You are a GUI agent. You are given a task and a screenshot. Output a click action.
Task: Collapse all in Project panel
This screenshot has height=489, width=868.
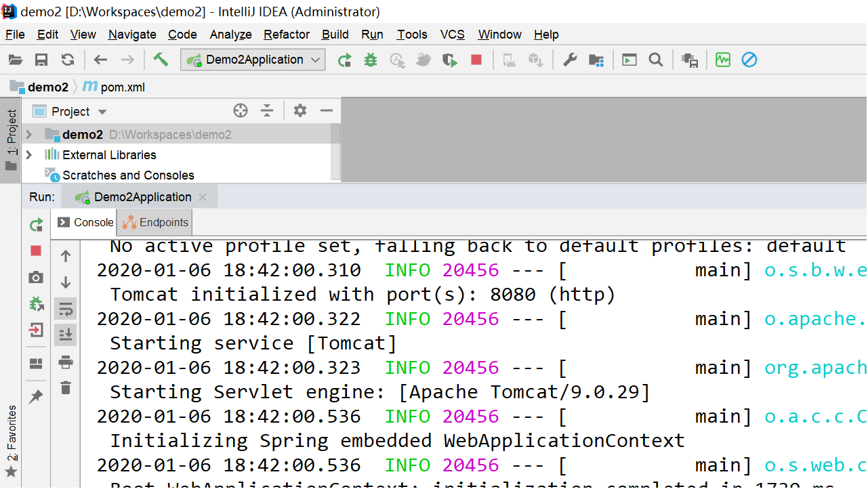click(x=268, y=111)
